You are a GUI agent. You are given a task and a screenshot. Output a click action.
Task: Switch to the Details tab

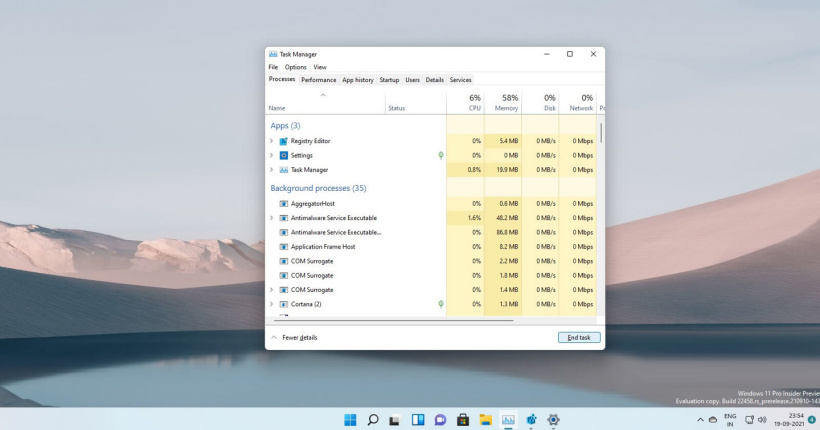[435, 80]
